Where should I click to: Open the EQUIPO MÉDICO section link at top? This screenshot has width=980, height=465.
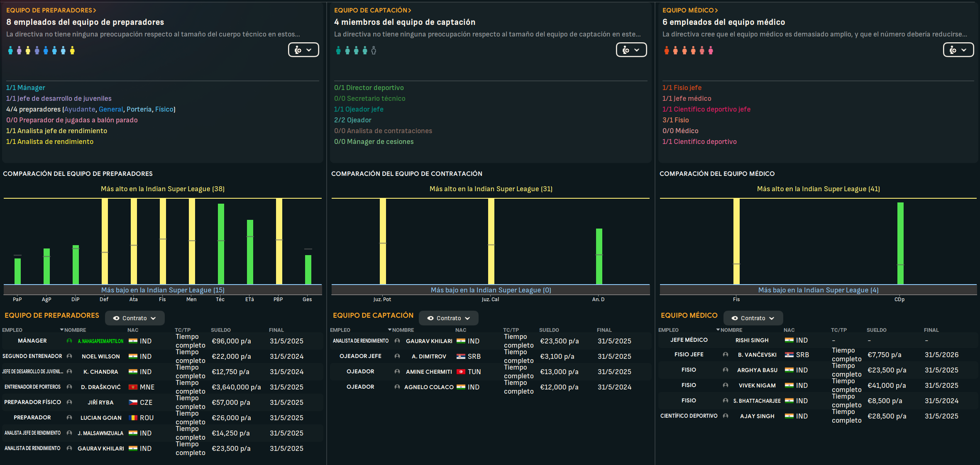pos(690,10)
